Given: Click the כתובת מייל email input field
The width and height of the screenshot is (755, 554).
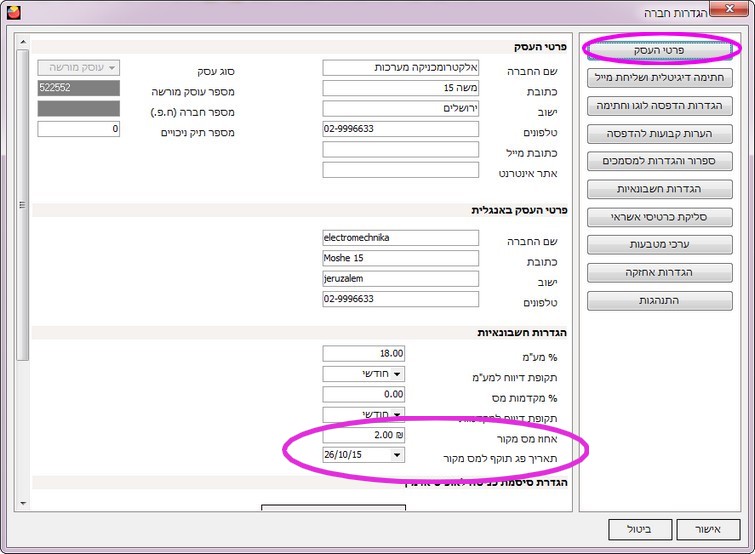Looking at the screenshot, I should (400, 150).
